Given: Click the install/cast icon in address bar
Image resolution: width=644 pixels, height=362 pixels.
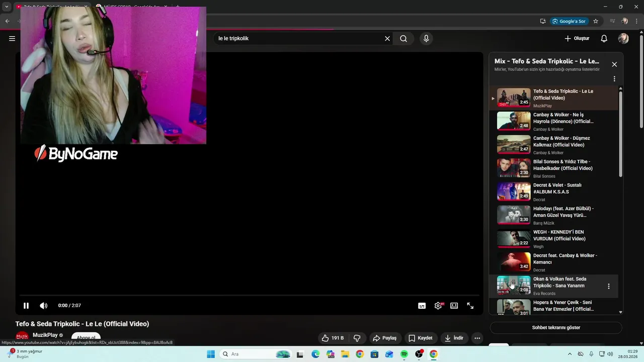Looking at the screenshot, I should point(543,21).
